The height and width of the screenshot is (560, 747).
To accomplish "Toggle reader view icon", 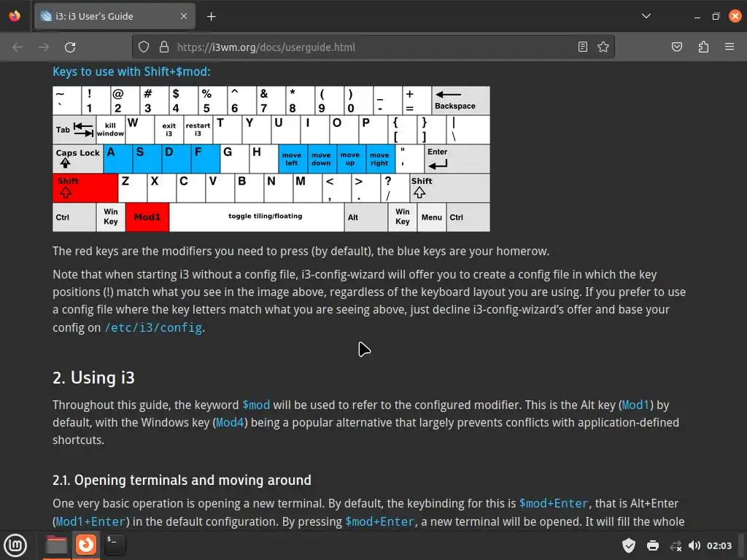I will pyautogui.click(x=583, y=47).
